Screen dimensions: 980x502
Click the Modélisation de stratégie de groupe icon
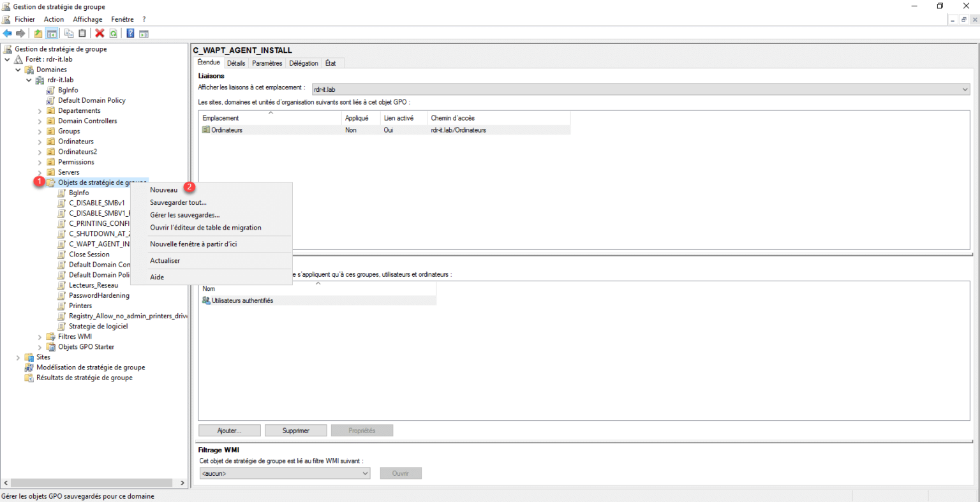click(29, 367)
